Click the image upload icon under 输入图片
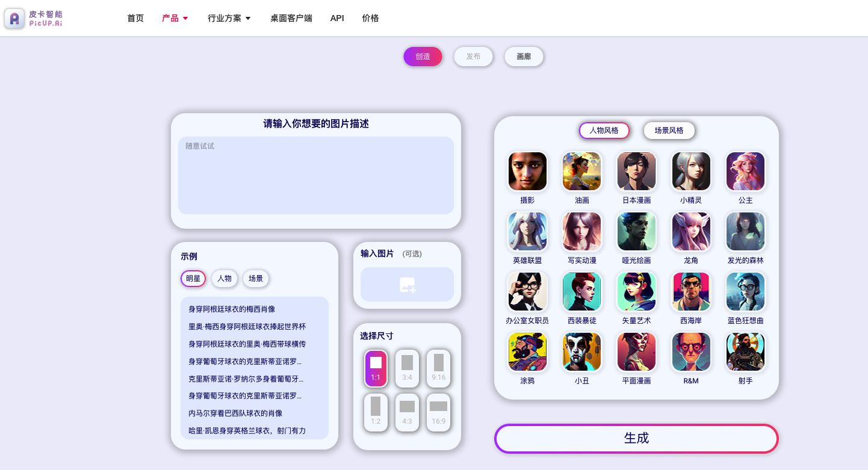The width and height of the screenshot is (868, 470). [x=407, y=284]
